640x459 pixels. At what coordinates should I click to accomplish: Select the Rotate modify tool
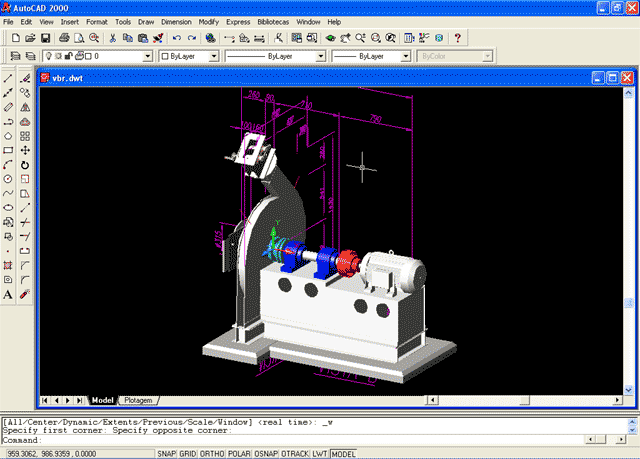tap(25, 164)
